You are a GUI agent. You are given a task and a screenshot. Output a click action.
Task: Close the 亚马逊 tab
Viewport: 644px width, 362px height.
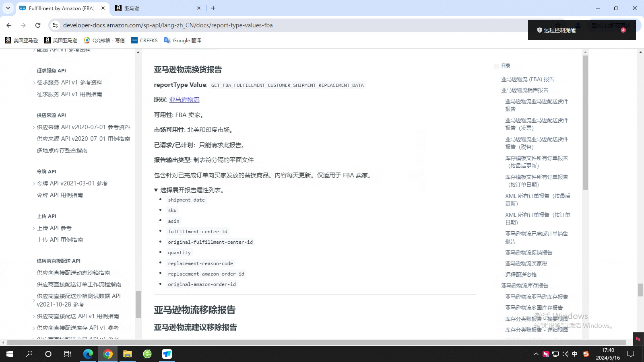(199, 8)
